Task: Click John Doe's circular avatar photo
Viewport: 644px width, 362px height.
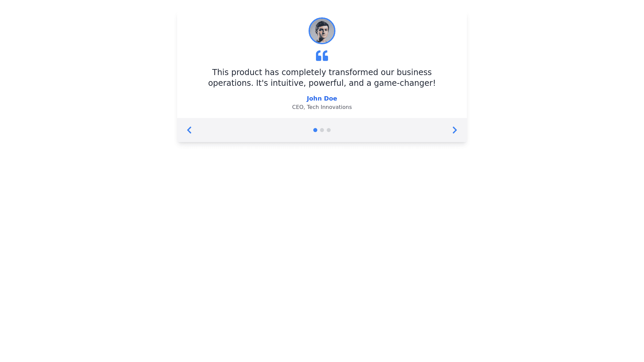Action: (322, 31)
